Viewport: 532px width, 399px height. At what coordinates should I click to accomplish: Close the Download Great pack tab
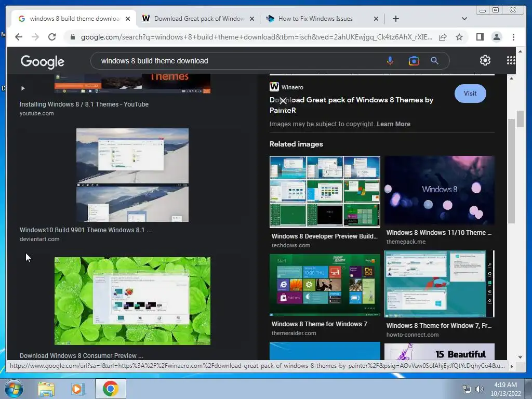(252, 19)
